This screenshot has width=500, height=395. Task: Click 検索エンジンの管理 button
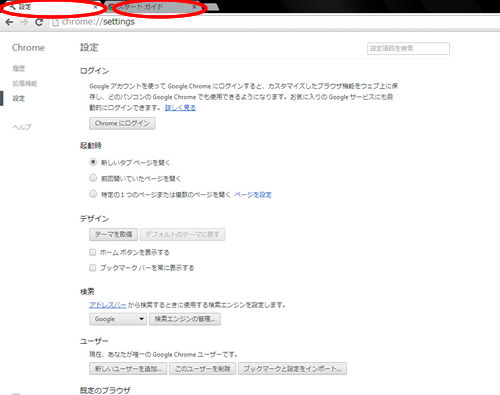tap(185, 319)
